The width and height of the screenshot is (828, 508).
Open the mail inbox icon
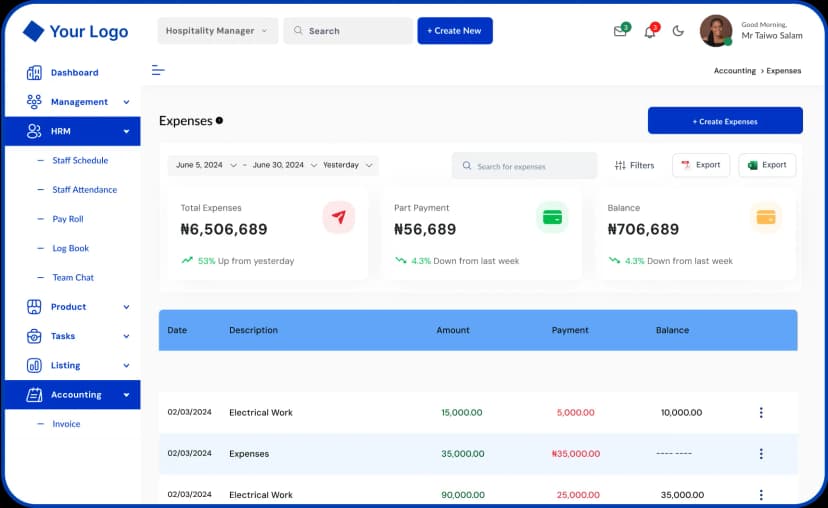[620, 31]
